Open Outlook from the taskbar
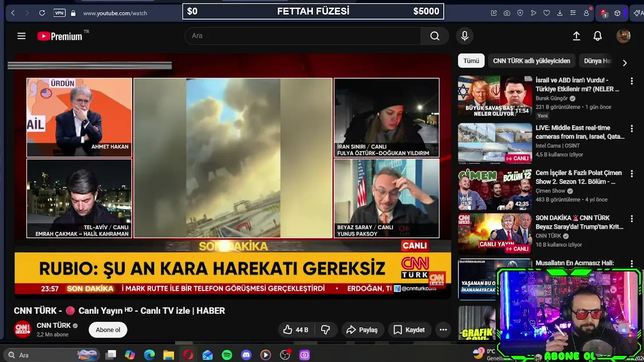This screenshot has width=644, height=362. point(207,355)
